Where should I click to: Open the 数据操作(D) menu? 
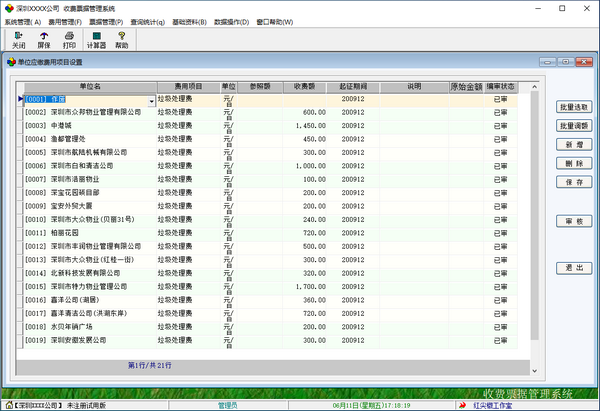point(235,21)
